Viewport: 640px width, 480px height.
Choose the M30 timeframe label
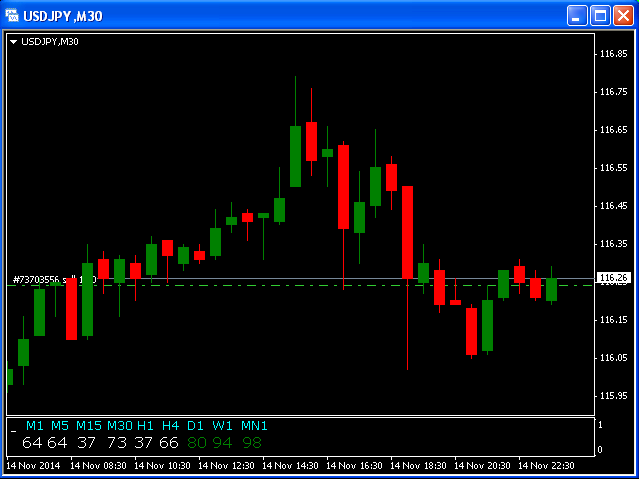click(x=120, y=426)
